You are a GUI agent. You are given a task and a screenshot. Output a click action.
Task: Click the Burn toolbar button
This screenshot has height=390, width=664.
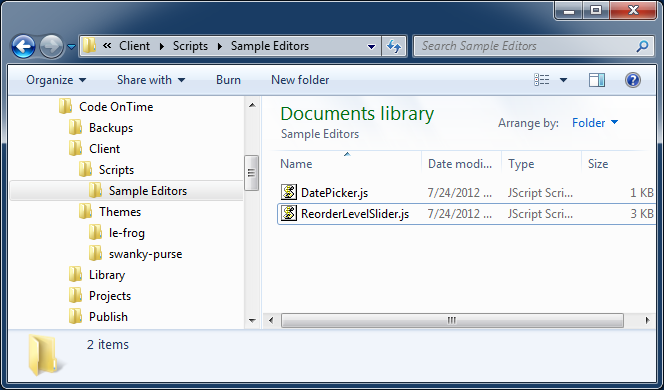click(228, 80)
